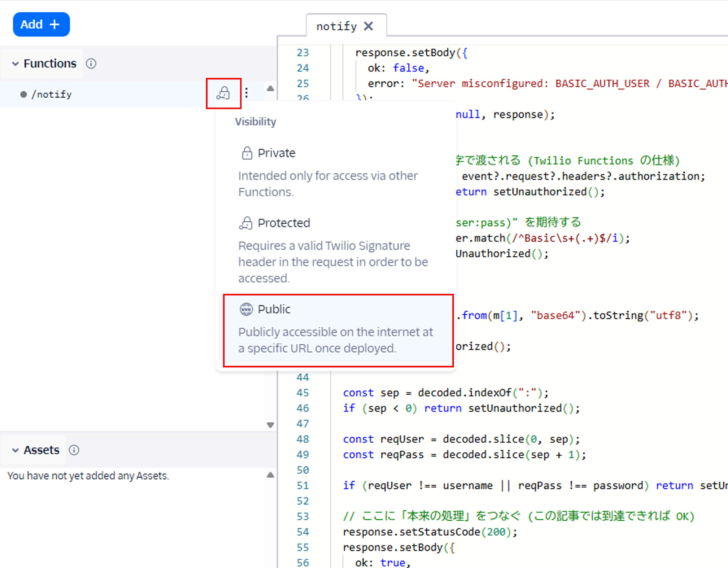
Task: Switch to the notify editor tab
Action: (x=336, y=26)
